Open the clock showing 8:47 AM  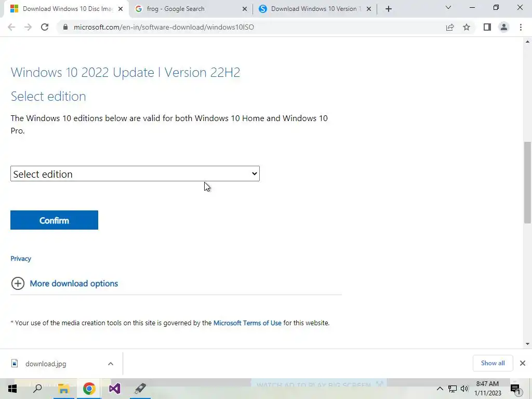click(x=487, y=389)
